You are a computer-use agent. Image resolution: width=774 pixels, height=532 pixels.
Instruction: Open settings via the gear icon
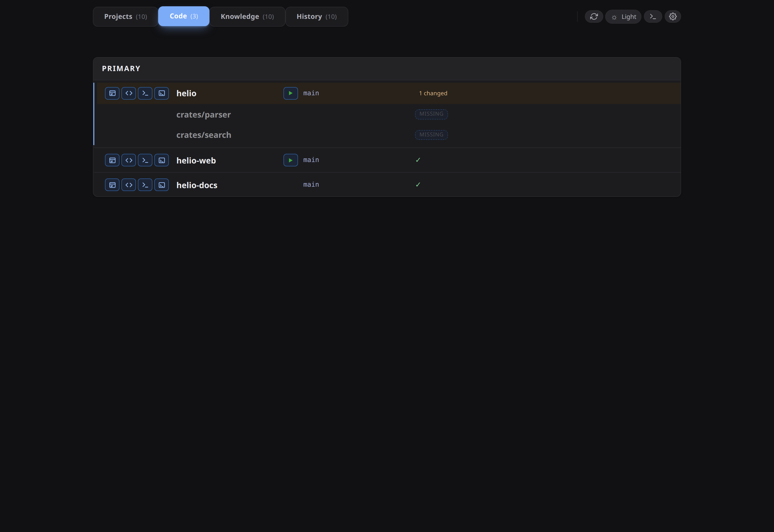673,16
